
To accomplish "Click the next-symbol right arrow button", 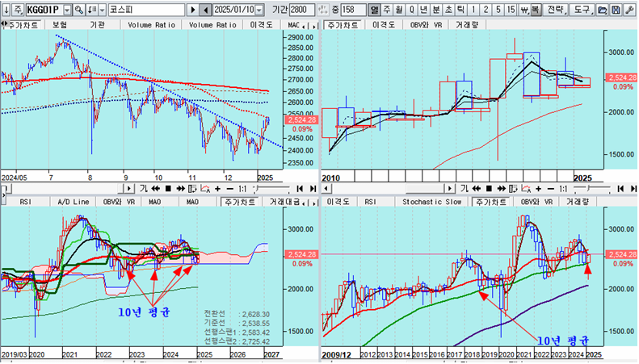I will click(x=193, y=10).
